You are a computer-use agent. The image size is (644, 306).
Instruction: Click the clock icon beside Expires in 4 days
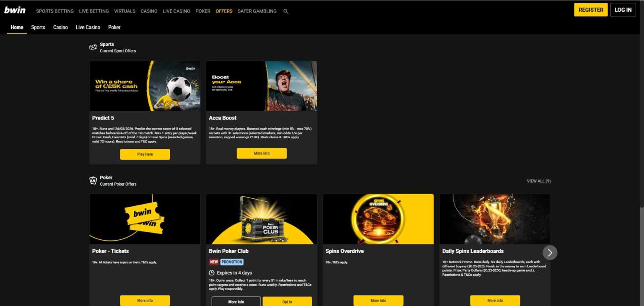[212, 273]
